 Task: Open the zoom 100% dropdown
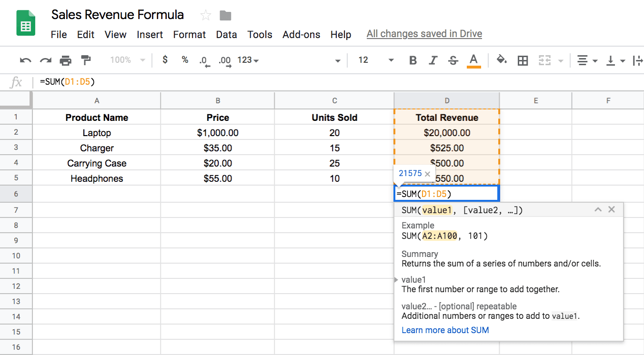click(x=128, y=60)
